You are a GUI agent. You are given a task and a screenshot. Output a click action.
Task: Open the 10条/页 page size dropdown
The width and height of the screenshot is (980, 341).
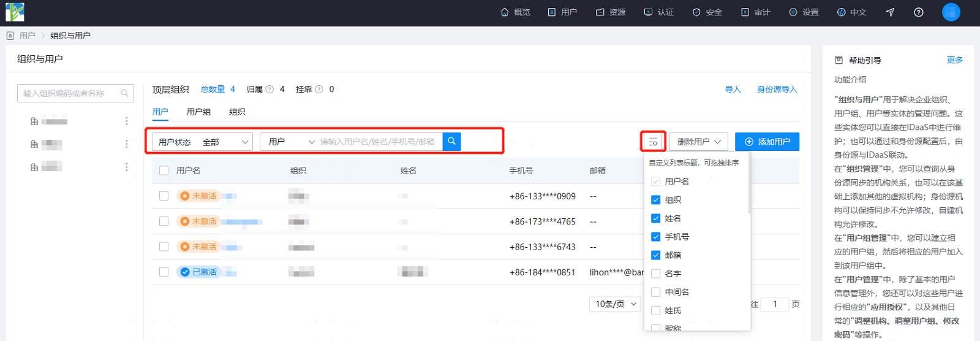616,304
